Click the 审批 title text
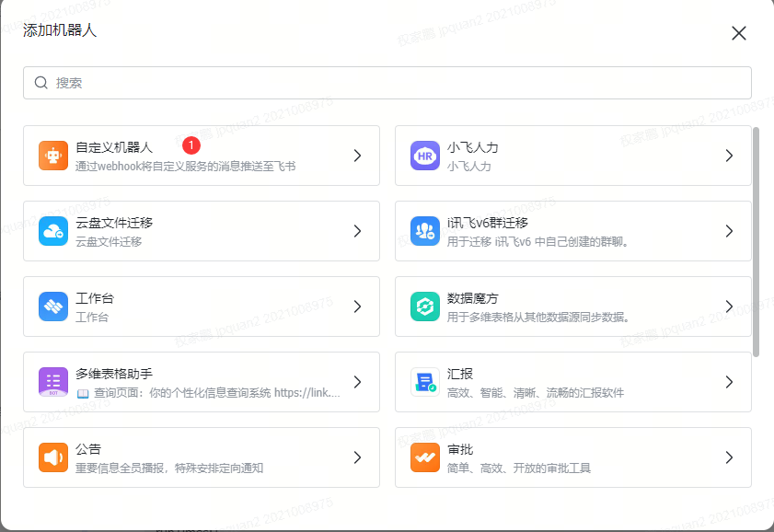 460,449
